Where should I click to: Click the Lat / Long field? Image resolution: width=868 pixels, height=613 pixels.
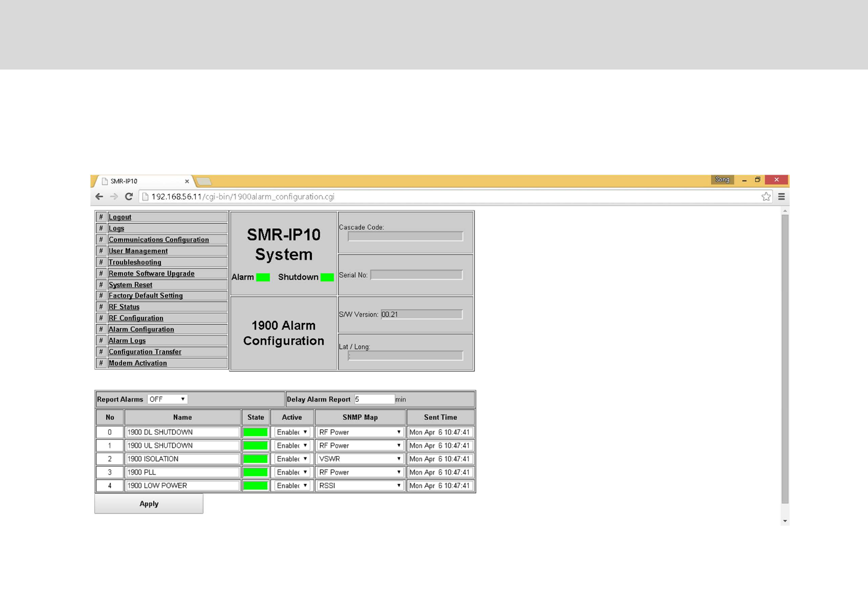405,356
